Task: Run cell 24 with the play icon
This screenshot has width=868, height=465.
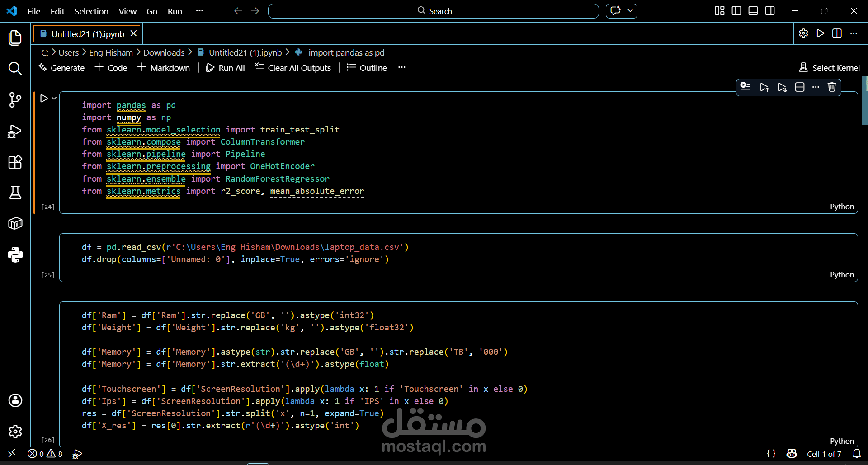Action: click(x=44, y=98)
